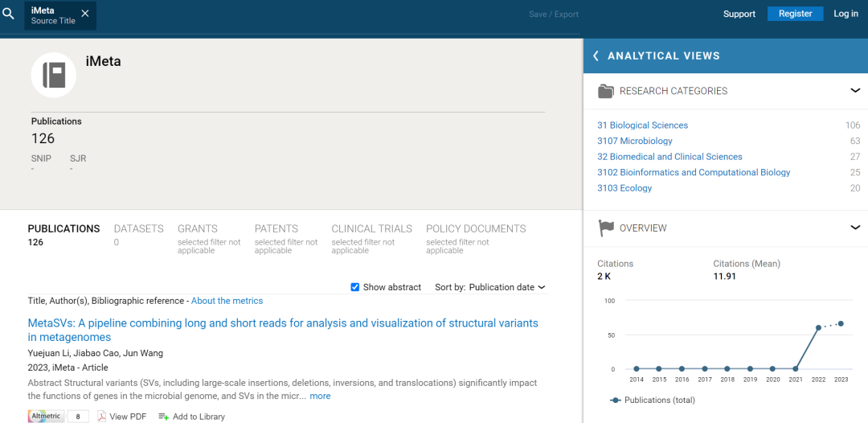Open About the metrics link

(x=227, y=301)
